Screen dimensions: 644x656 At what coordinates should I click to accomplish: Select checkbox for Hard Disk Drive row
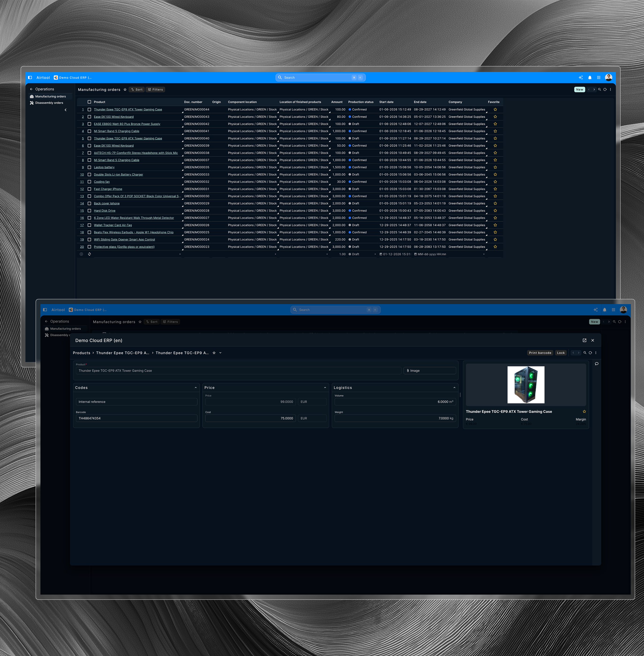tap(89, 211)
